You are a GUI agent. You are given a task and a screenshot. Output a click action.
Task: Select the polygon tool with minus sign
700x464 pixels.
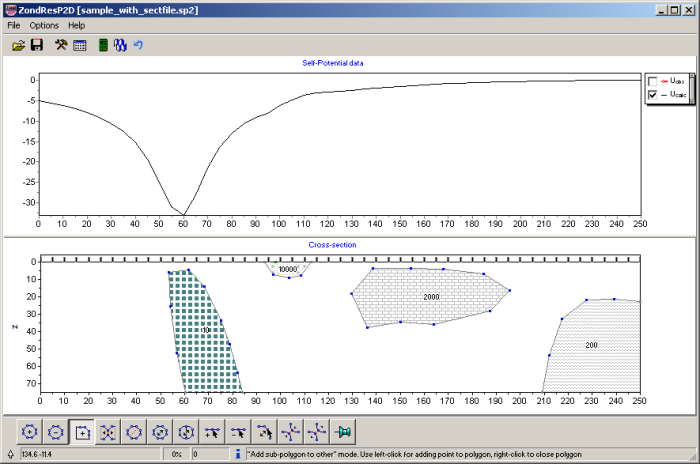(56, 432)
